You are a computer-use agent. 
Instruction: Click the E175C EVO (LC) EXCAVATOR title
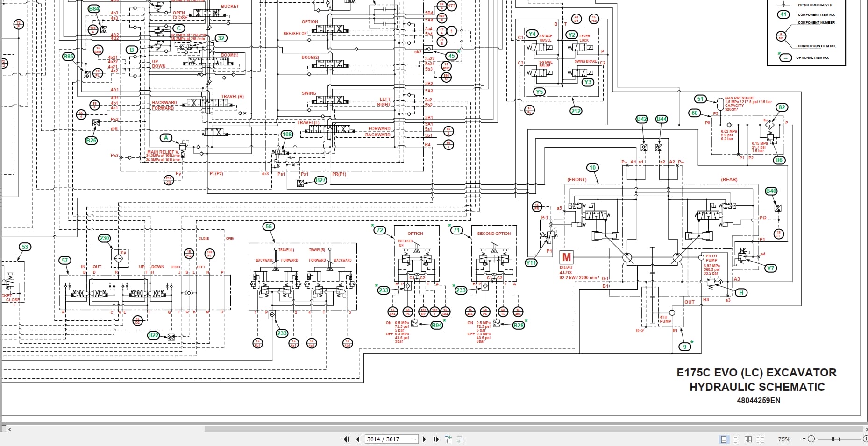(x=756, y=373)
